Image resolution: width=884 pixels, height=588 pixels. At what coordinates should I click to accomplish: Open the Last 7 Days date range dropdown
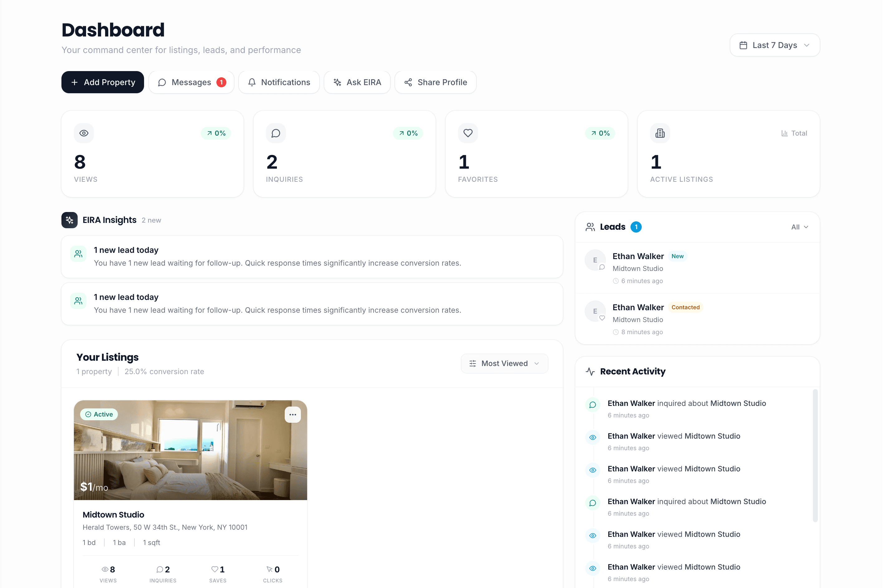point(774,45)
